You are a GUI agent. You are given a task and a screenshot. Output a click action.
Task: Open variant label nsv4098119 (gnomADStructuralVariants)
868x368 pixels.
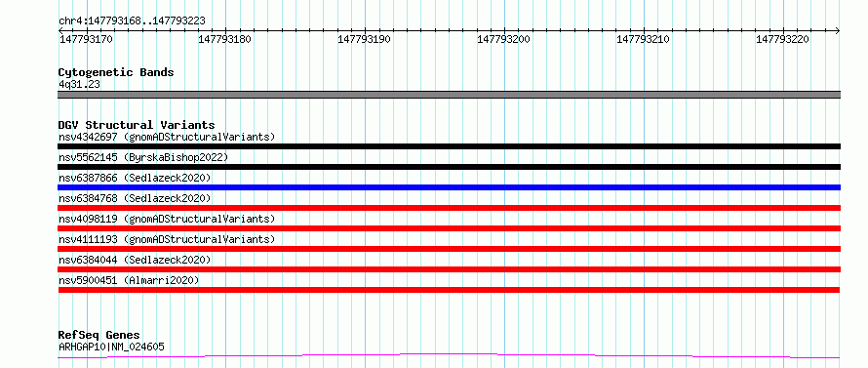click(x=167, y=219)
